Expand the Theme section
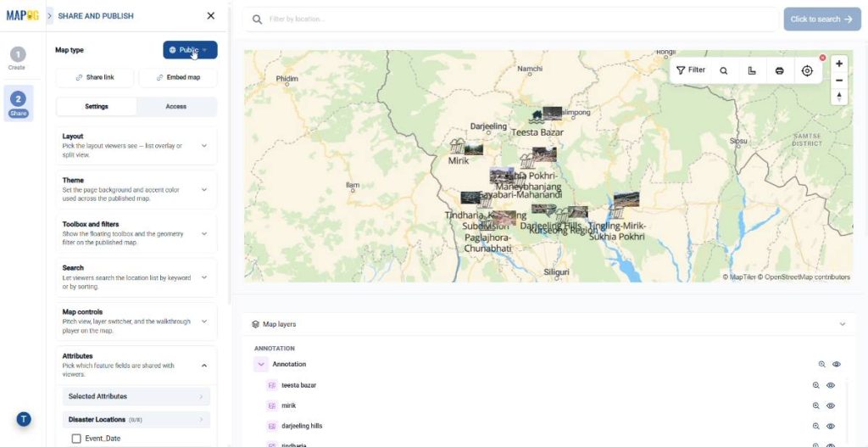This screenshot has height=447, width=868. click(x=136, y=189)
